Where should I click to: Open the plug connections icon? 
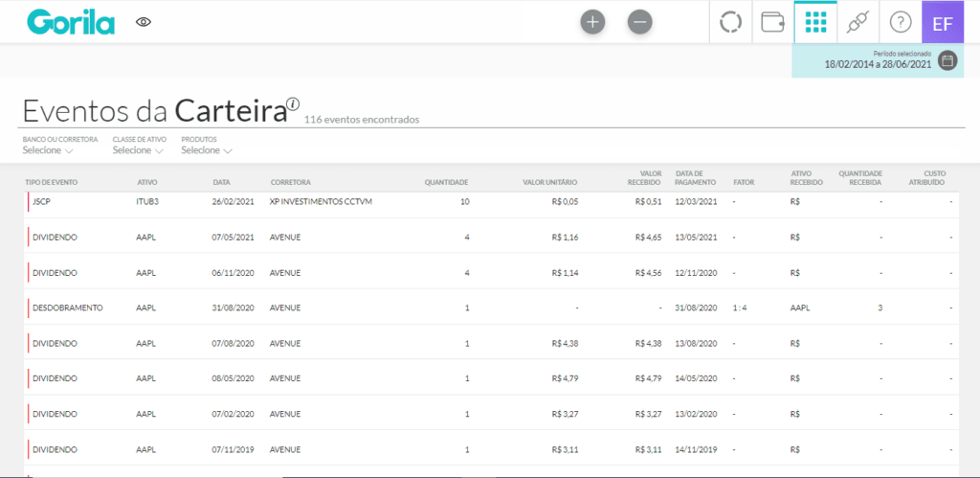point(857,22)
